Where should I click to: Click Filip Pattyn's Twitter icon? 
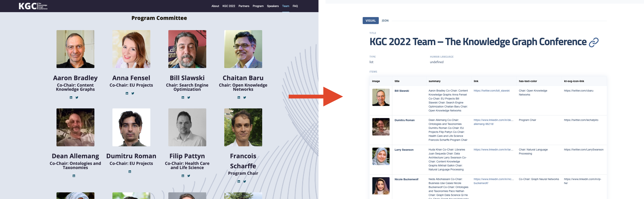click(189, 176)
